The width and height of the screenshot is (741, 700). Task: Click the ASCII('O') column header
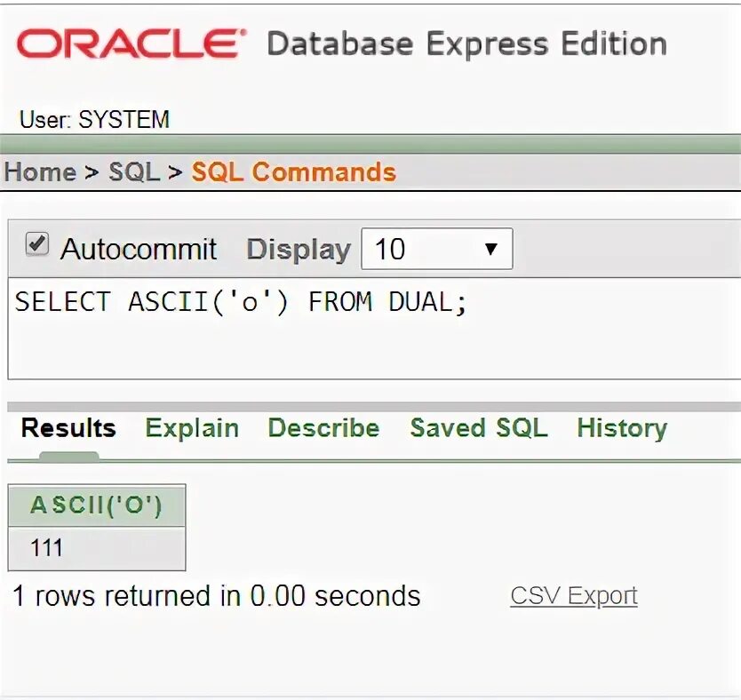point(96,505)
